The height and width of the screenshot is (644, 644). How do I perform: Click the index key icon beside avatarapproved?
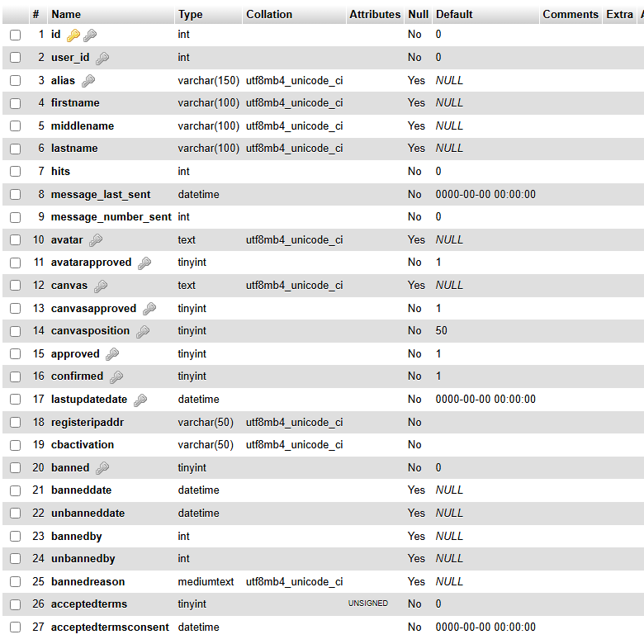click(x=144, y=263)
